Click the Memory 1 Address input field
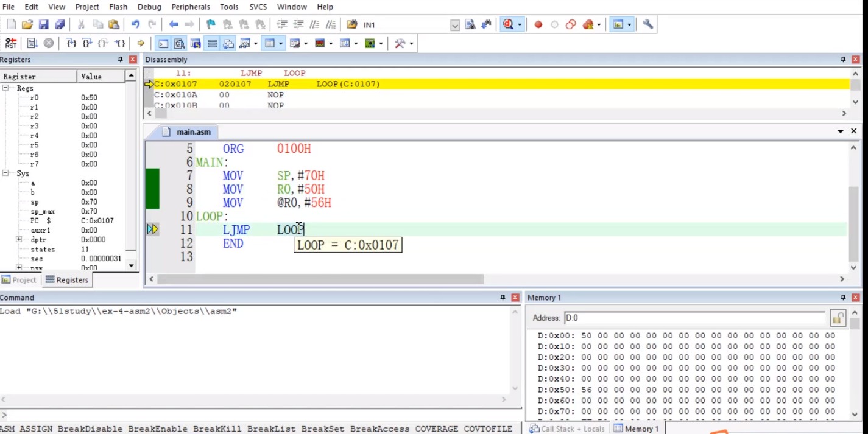This screenshot has height=434, width=868. click(x=694, y=318)
